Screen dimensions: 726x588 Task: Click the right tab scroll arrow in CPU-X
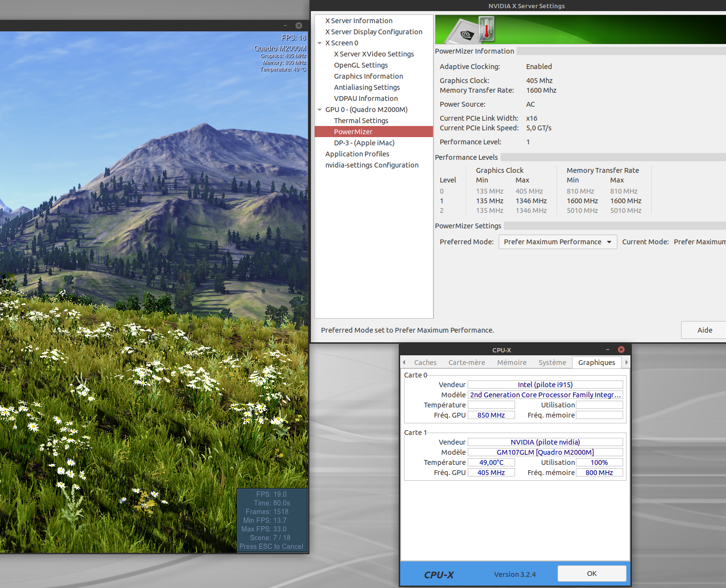coord(627,362)
